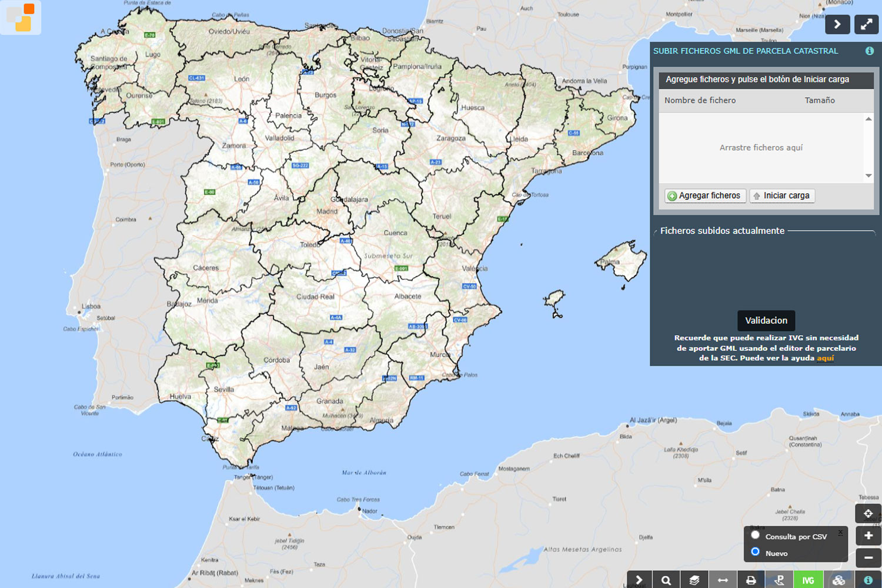Collapse the side panel with the chevron arrow
The width and height of the screenshot is (882, 588).
pos(837,24)
